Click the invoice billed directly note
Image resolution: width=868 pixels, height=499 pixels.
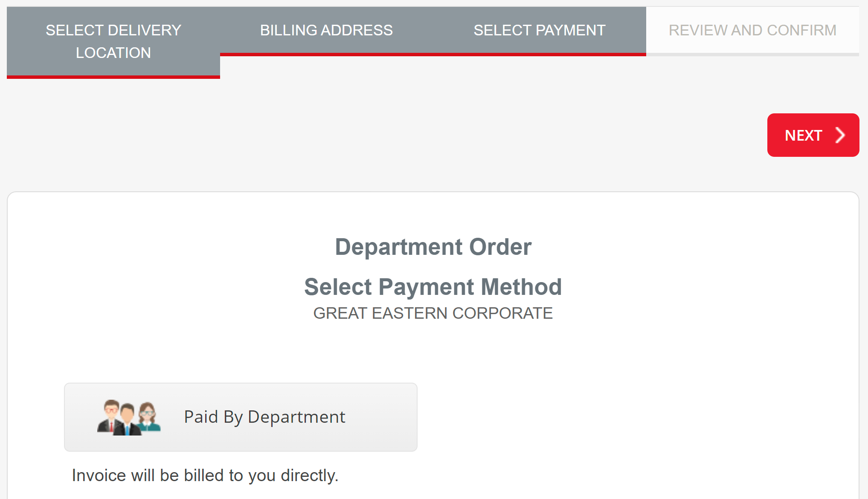[205, 475]
